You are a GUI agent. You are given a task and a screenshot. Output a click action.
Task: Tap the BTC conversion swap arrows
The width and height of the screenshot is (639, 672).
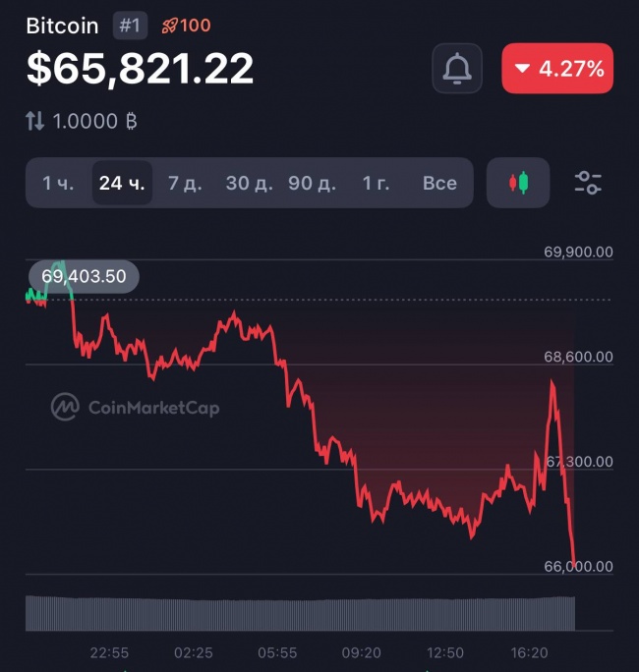pyautogui.click(x=35, y=122)
